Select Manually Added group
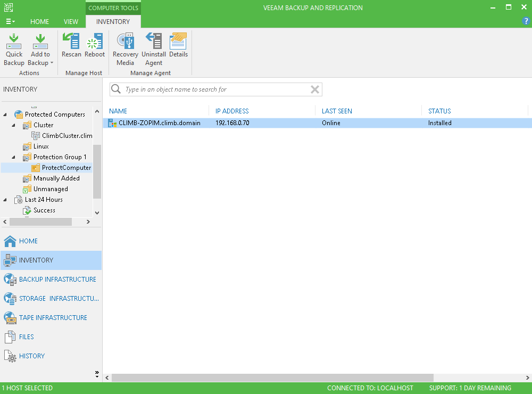Image resolution: width=532 pixels, height=394 pixels. (x=56, y=178)
